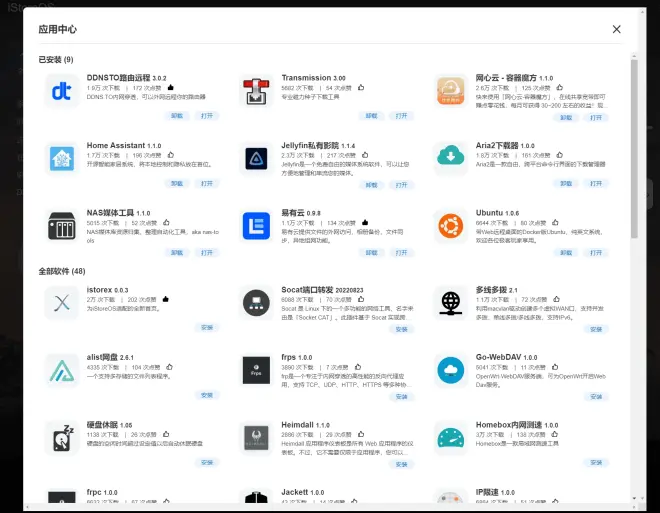Open the DDNSTO app with 打开
Screen dimensions: 660x513
pos(207,116)
